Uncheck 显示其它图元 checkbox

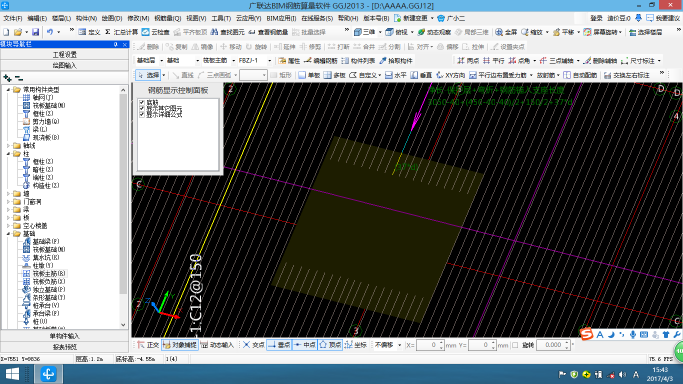[x=142, y=108]
